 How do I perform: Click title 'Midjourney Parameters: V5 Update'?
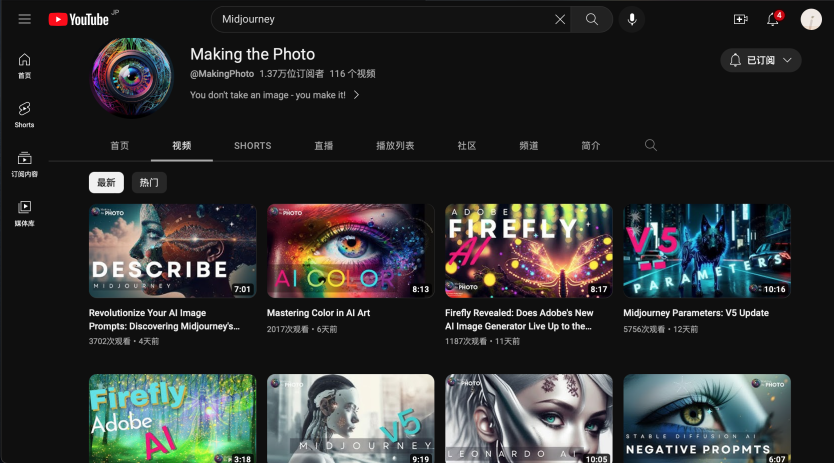696,313
